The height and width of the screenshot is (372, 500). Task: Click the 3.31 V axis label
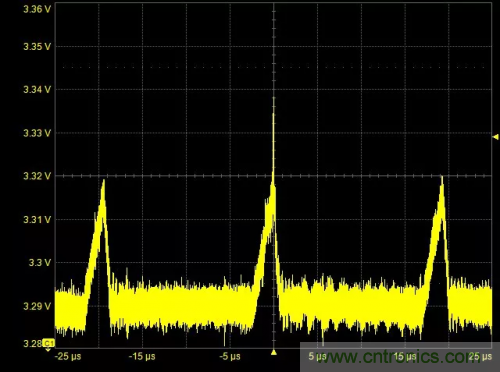coord(37,220)
